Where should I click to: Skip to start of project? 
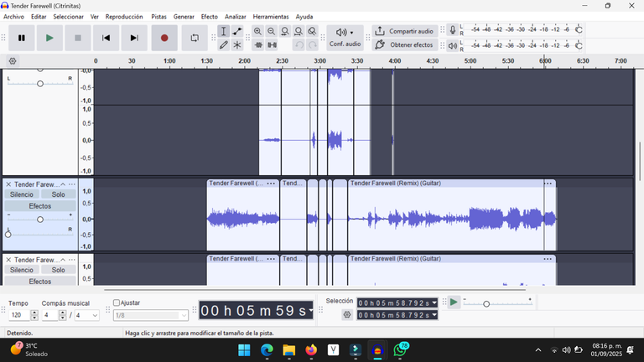[x=106, y=38]
